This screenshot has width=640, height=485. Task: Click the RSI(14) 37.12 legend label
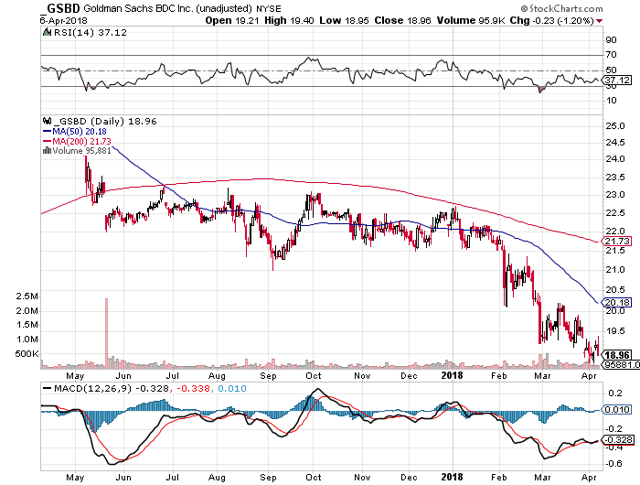(x=90, y=33)
